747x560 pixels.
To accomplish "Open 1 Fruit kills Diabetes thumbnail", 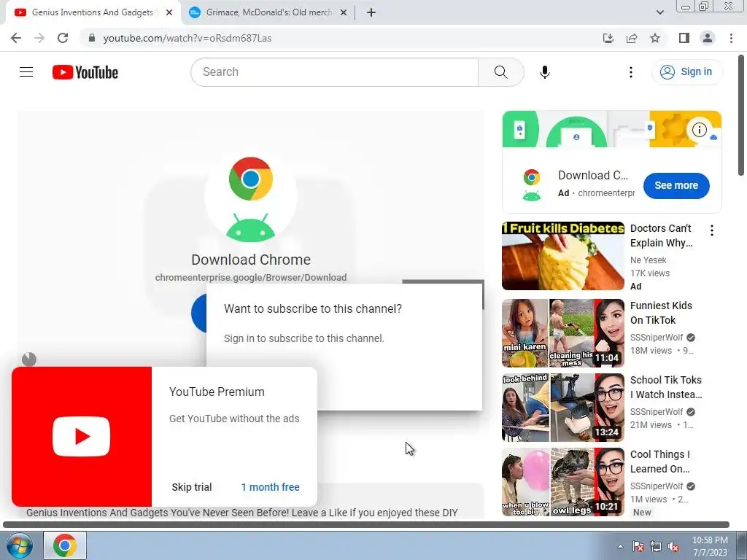I will 563,256.
